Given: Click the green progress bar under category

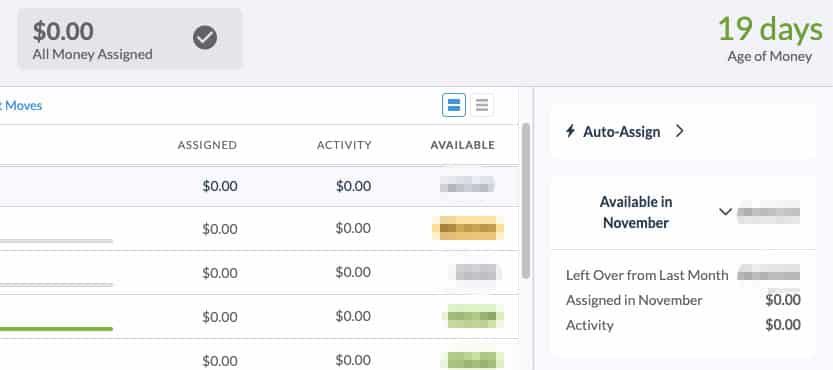Looking at the screenshot, I should coord(56,329).
